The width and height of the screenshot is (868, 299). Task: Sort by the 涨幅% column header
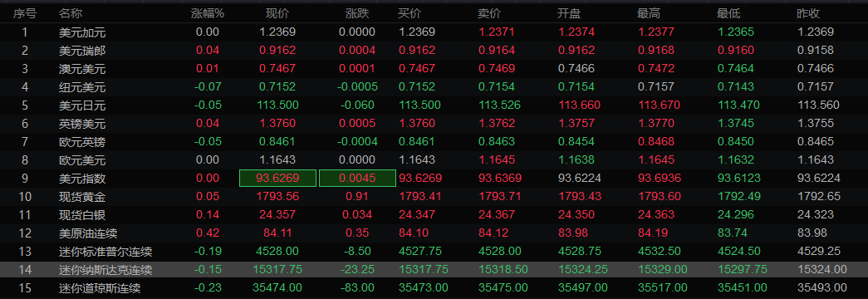pyautogui.click(x=208, y=13)
